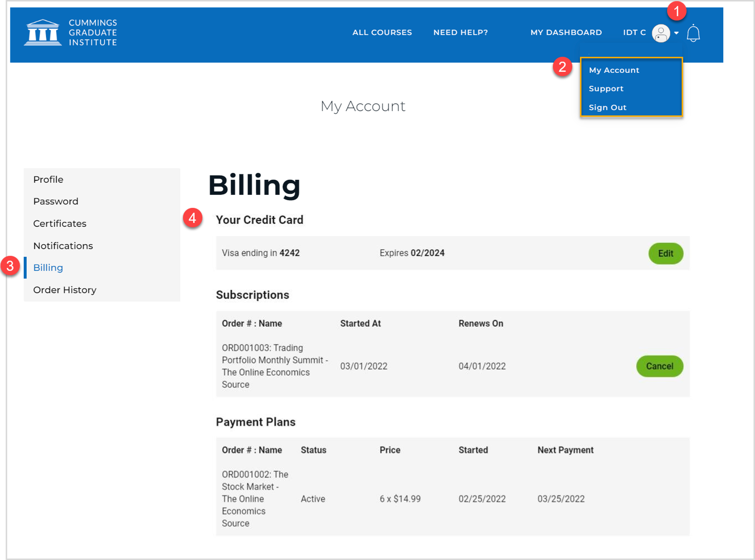The height and width of the screenshot is (560, 755).
Task: Choose Support in the user dropdown
Action: (x=606, y=89)
